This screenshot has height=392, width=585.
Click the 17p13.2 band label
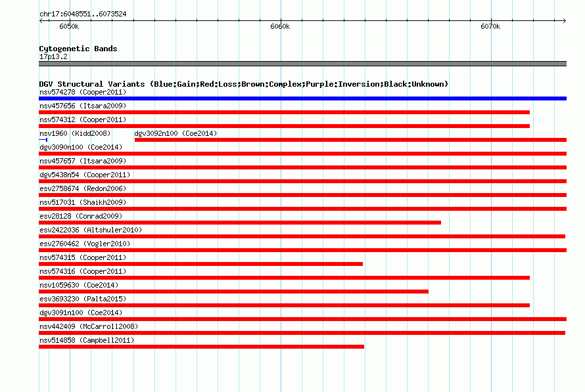(53, 56)
